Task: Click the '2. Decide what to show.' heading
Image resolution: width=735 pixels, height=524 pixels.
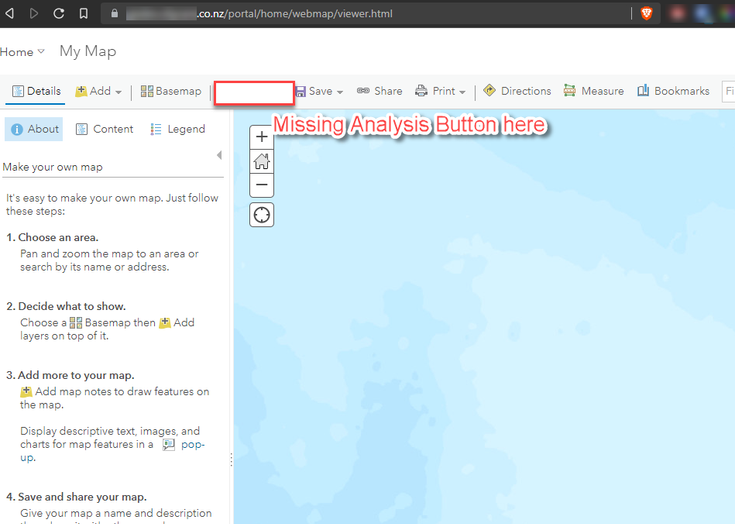Action: [x=66, y=307]
